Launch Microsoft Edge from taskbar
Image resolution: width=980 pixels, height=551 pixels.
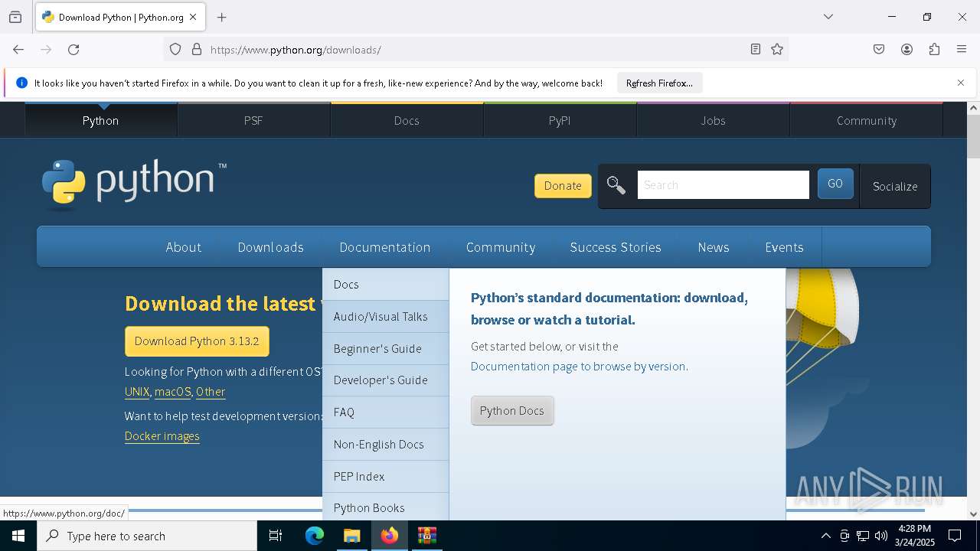pos(315,536)
